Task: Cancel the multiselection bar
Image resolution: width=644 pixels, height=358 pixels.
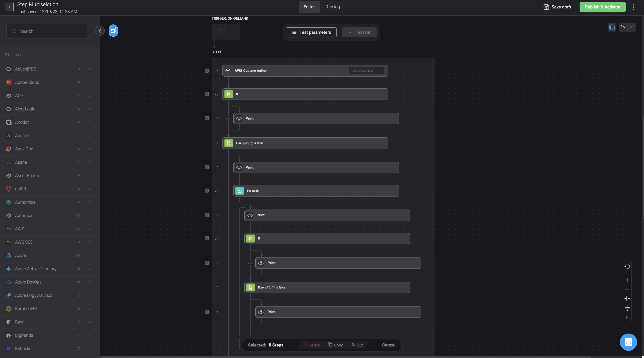Action: click(389, 345)
